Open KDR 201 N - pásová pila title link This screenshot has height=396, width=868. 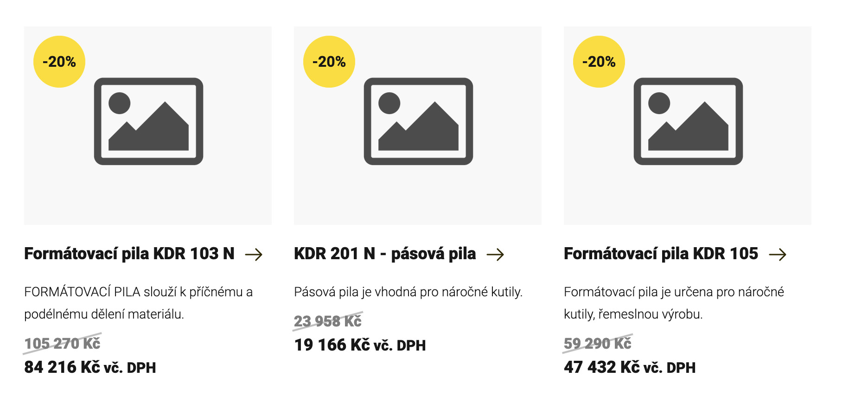point(385,254)
